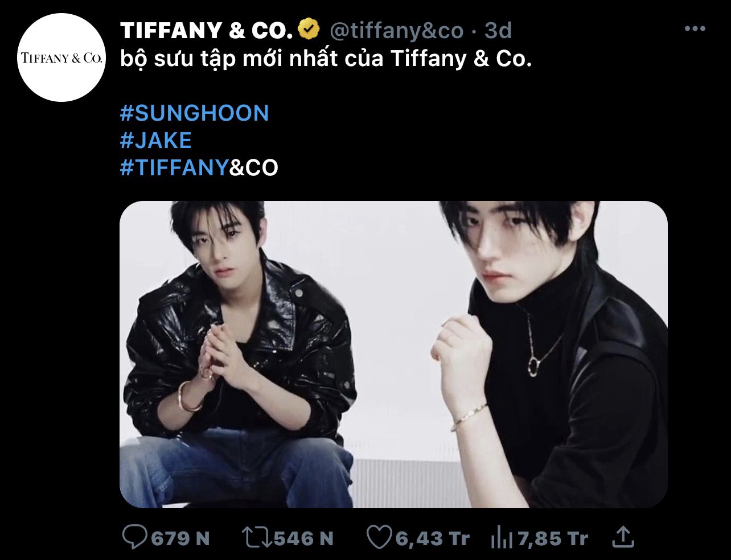Open the three-dot more options menu
Screen dimensions: 731x560
pos(695,29)
